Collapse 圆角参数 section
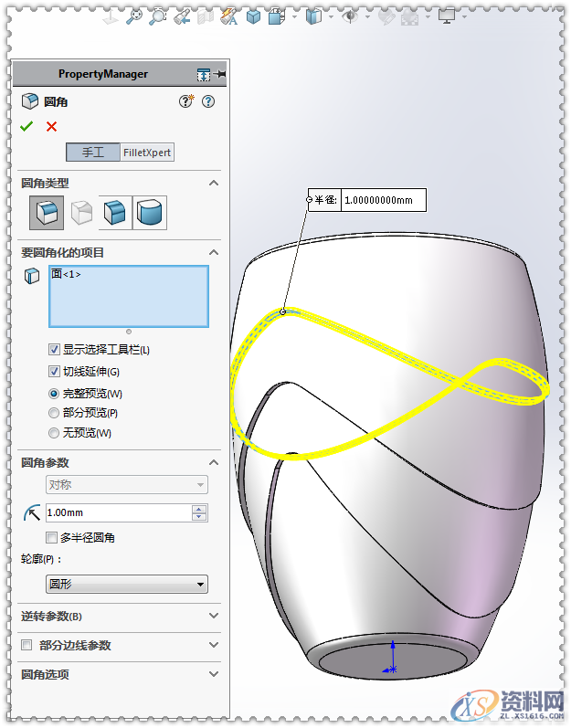 point(214,462)
